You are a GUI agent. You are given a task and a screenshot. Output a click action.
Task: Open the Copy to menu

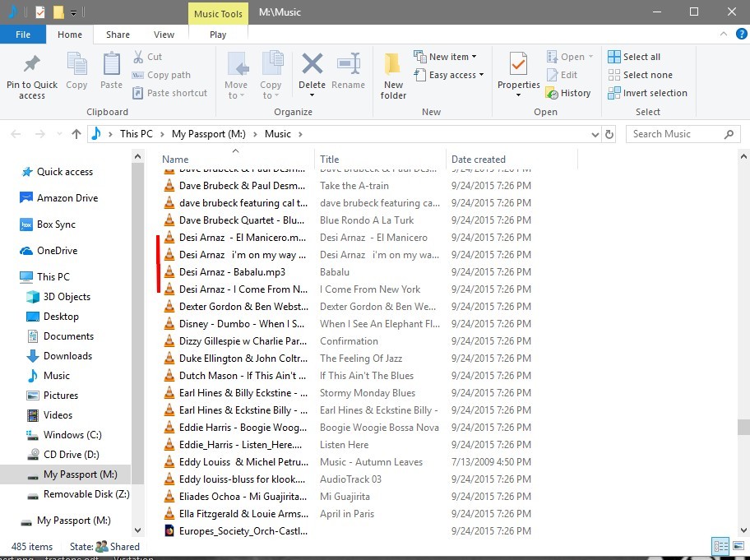pos(271,76)
